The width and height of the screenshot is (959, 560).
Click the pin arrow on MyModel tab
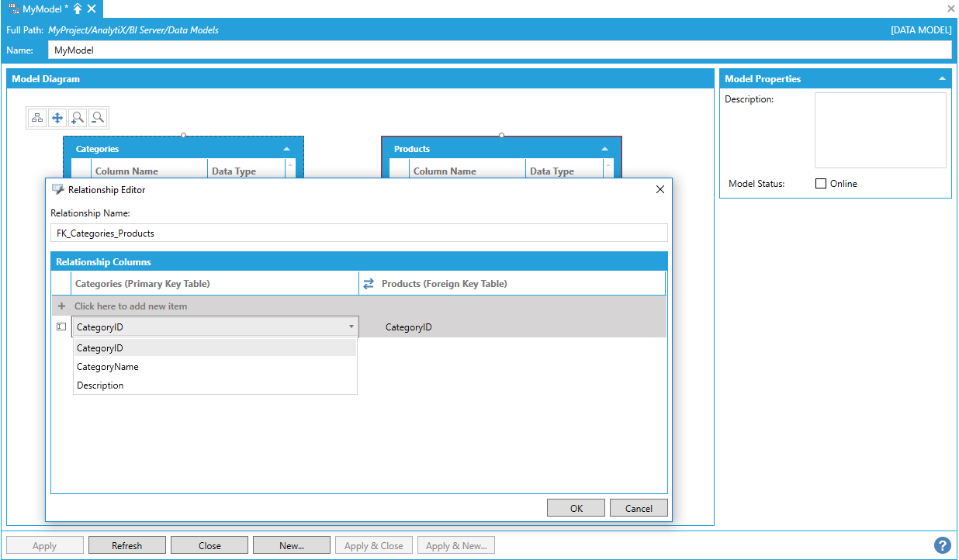(x=78, y=9)
